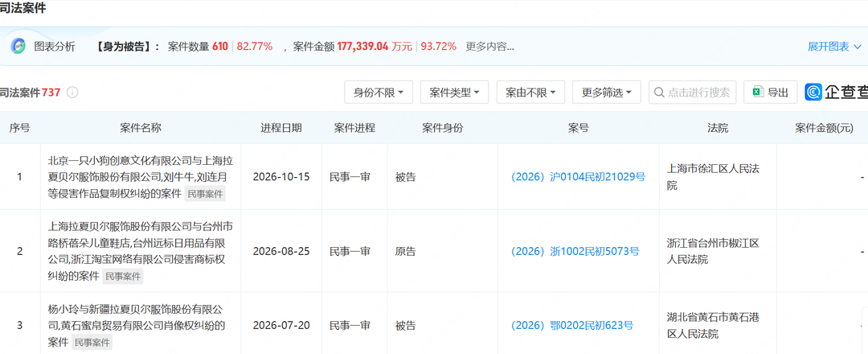Click 被告 identity in row 3
868x354 pixels.
pyautogui.click(x=405, y=326)
